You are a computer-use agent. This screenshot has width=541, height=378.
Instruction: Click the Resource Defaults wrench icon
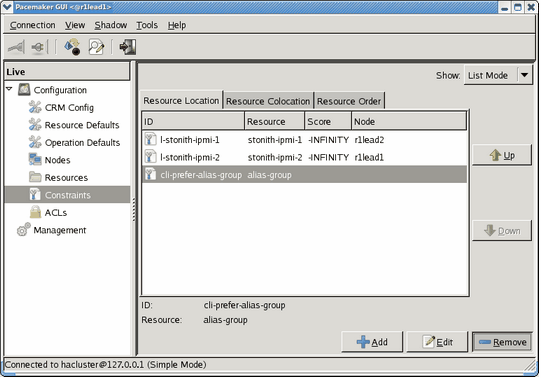click(x=35, y=125)
